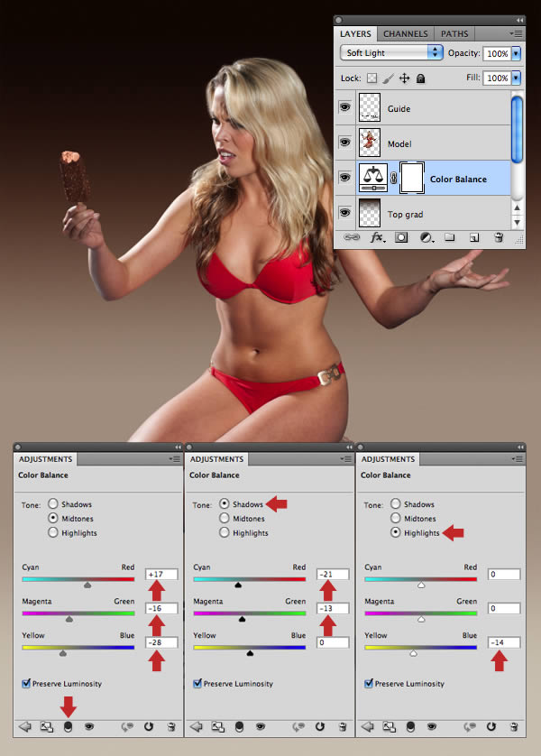Delete layer with Layers panel trash icon

[500, 237]
